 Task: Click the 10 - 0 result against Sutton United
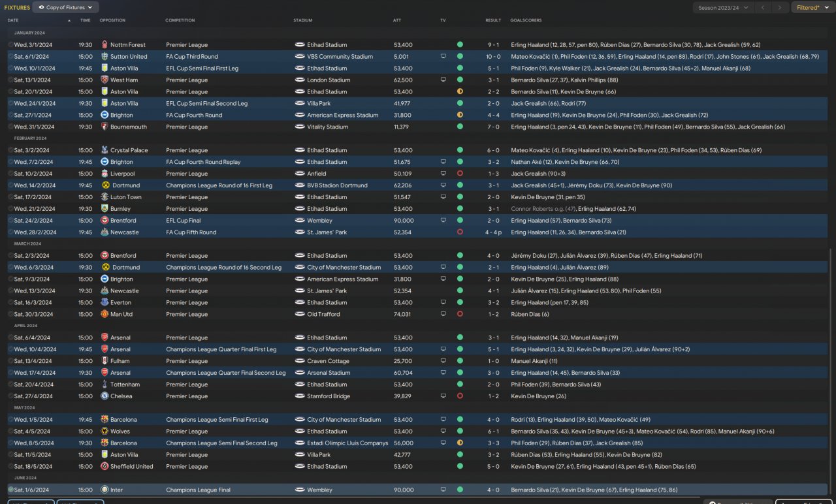(x=493, y=57)
